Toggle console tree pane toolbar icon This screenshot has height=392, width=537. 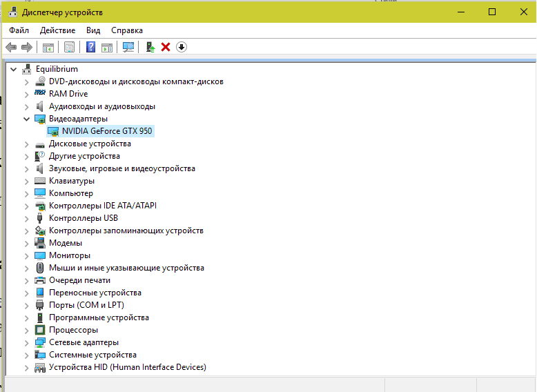click(x=48, y=47)
